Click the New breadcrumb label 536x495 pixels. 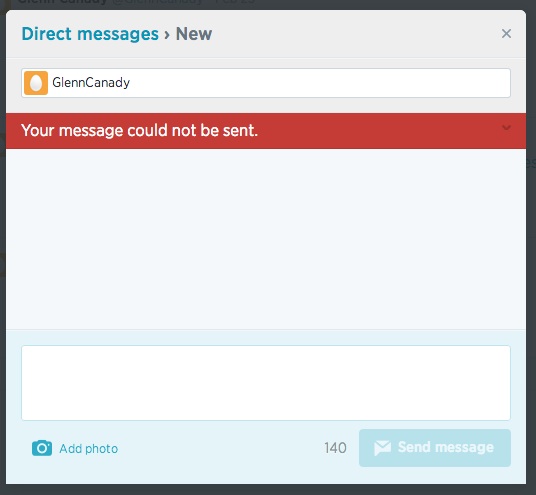pyautogui.click(x=194, y=34)
